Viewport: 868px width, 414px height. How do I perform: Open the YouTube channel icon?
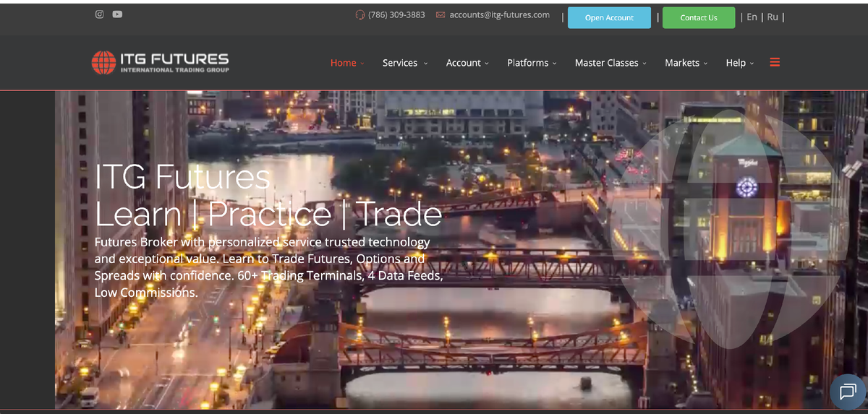[x=117, y=14]
